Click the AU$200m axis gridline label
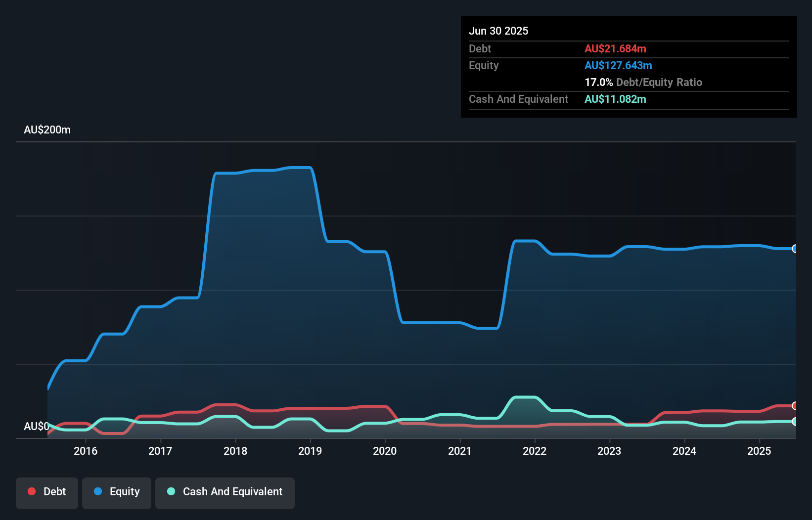 pyautogui.click(x=47, y=130)
